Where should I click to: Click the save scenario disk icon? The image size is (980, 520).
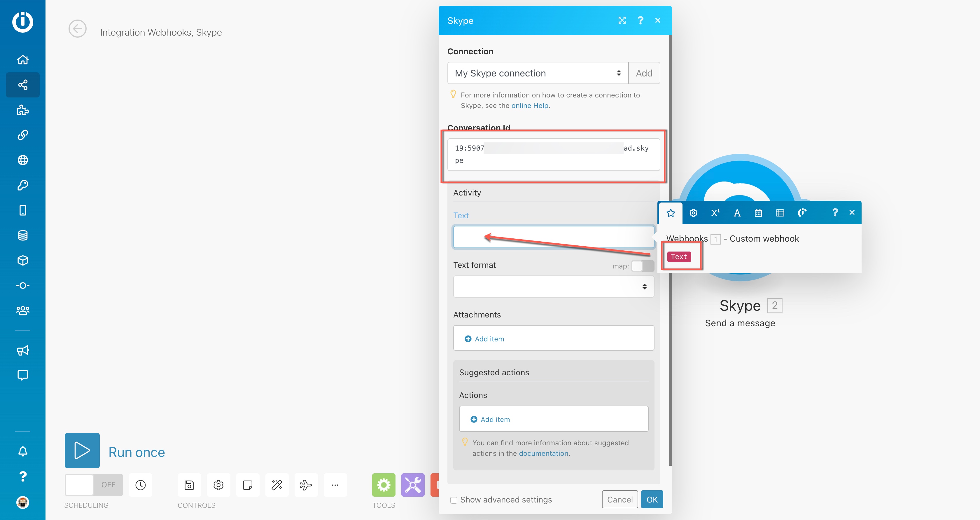coord(189,485)
